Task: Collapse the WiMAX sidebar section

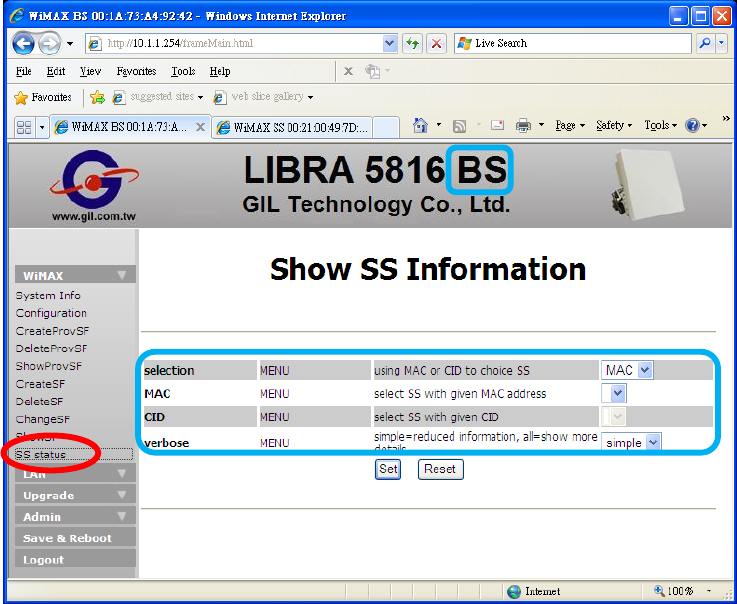Action: 75,275
